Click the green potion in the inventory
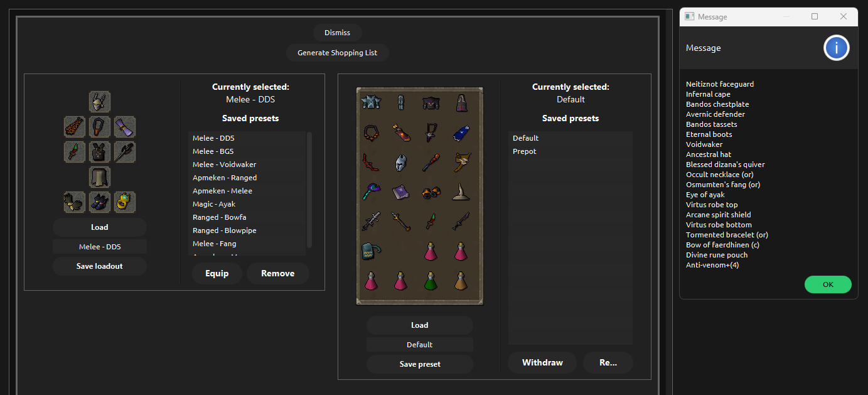 coord(430,280)
